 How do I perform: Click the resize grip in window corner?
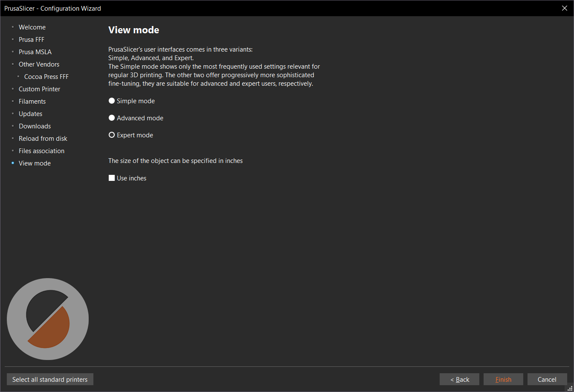[x=570, y=388]
